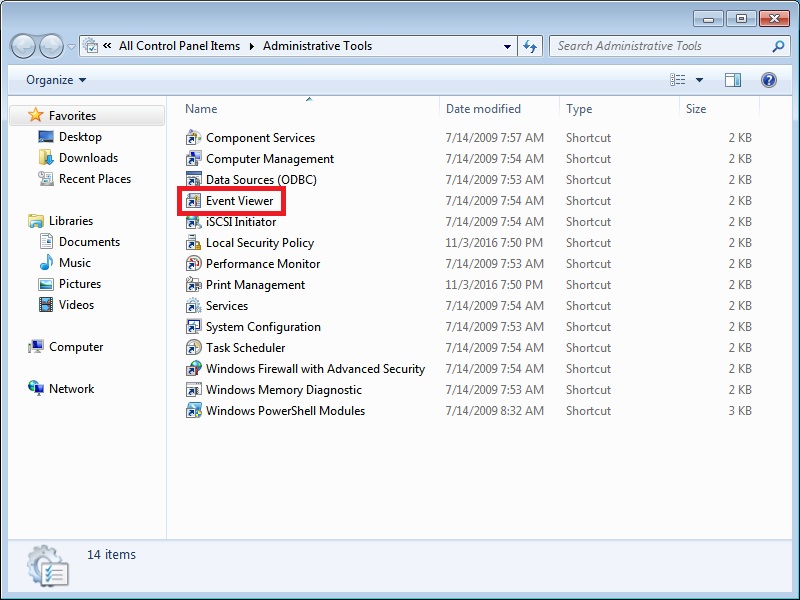Click Shortcut type for Component Services

588,138
